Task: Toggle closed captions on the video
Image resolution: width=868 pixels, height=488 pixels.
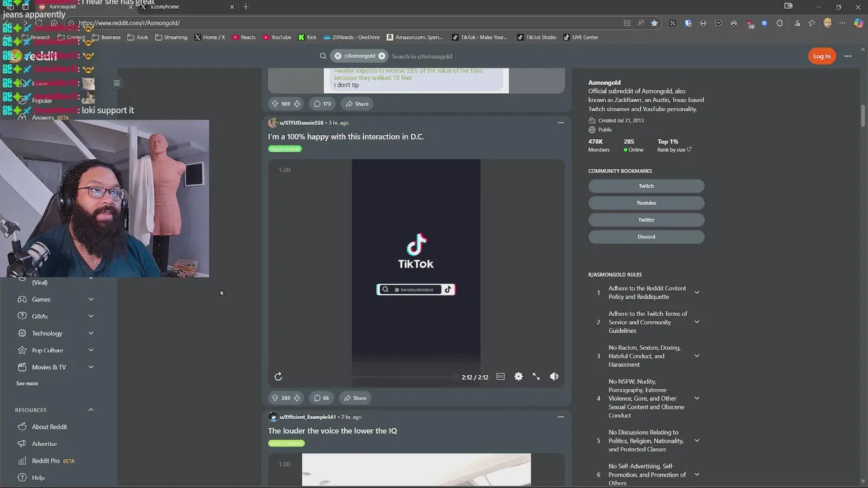Action: [500, 377]
